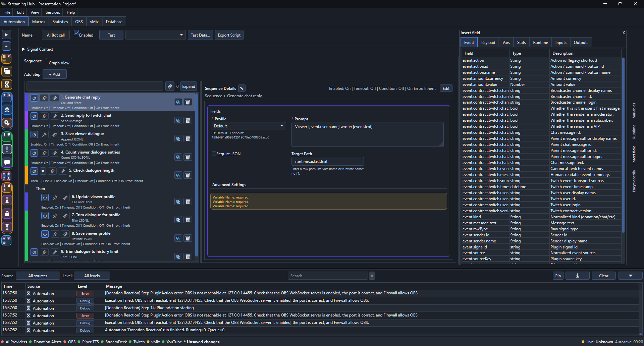Collapse the 'Check dialogue length' IF branch
This screenshot has width=644, height=346.
(x=43, y=171)
